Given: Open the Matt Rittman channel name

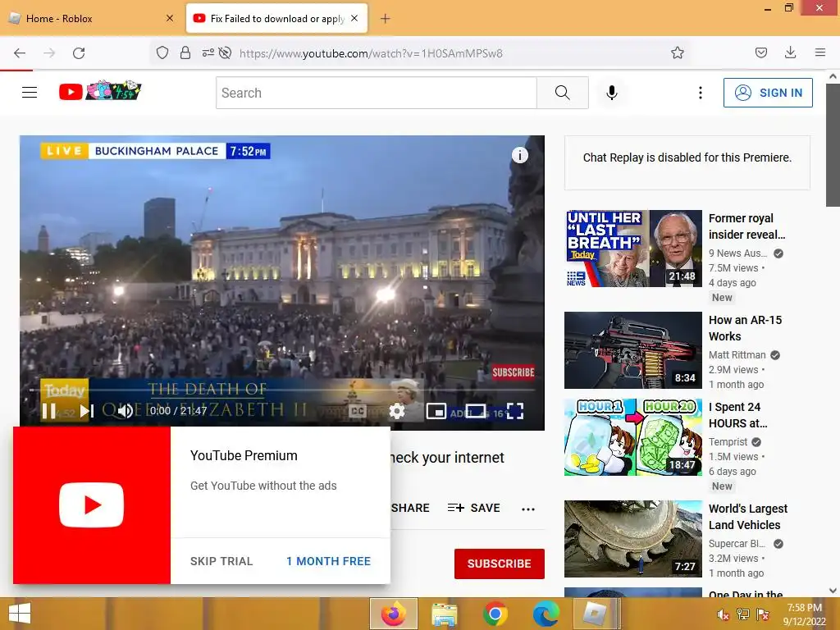Looking at the screenshot, I should coord(737,354).
